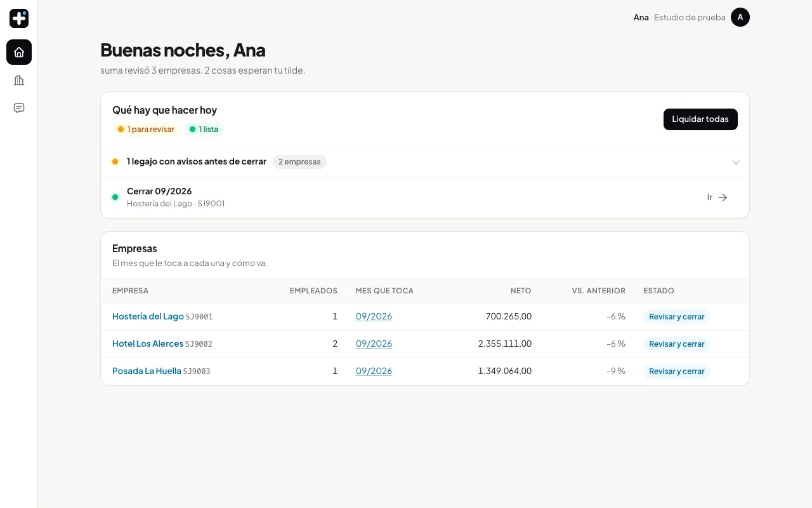Click the Empresas section heading
This screenshot has width=812, height=508.
tap(134, 248)
